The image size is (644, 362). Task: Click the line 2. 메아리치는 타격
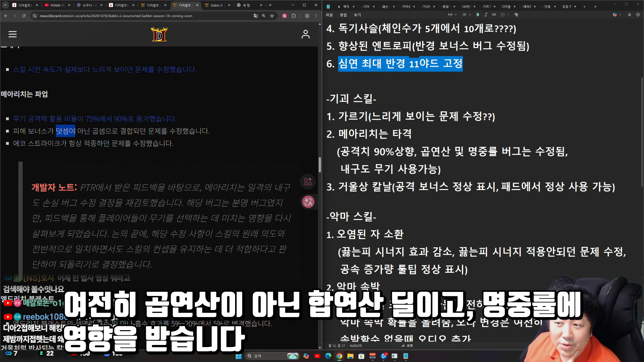369,134
